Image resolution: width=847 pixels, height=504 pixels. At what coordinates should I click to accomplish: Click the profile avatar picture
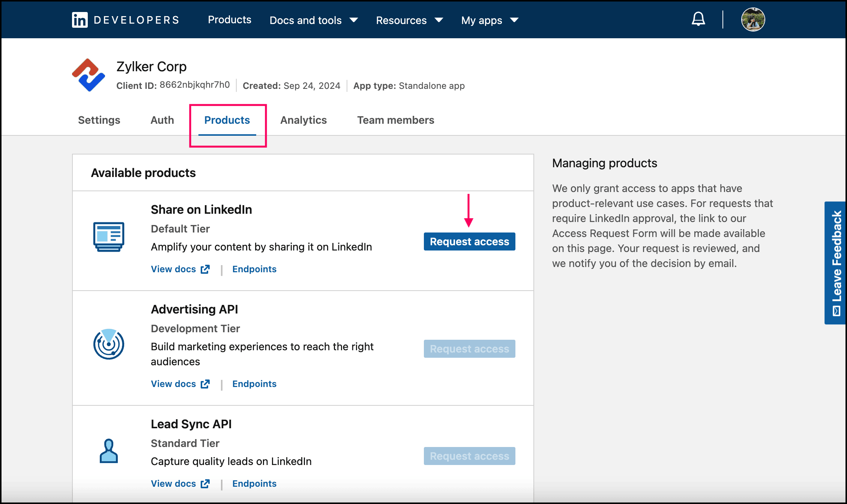(x=752, y=19)
